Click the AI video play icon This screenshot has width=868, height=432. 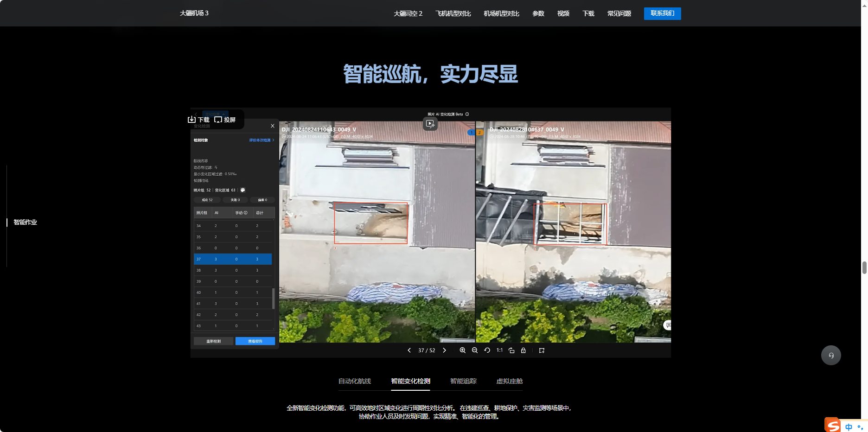(430, 124)
